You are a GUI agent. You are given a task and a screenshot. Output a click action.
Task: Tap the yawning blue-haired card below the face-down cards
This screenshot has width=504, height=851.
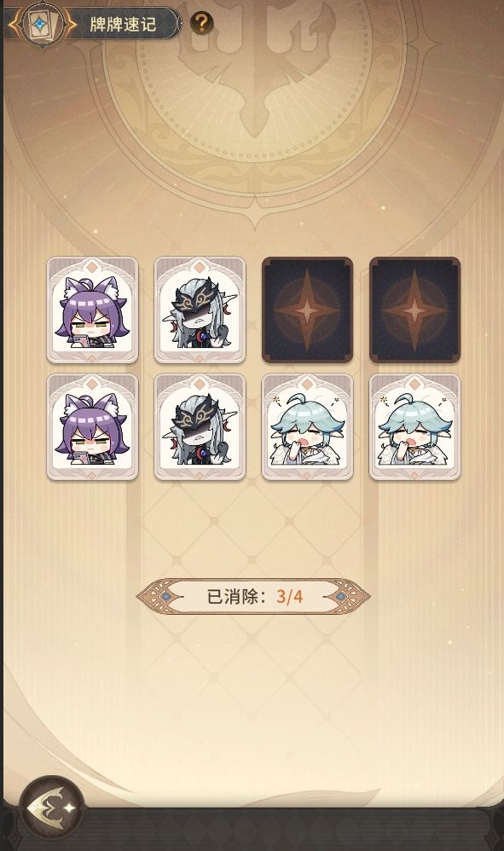coord(307,426)
